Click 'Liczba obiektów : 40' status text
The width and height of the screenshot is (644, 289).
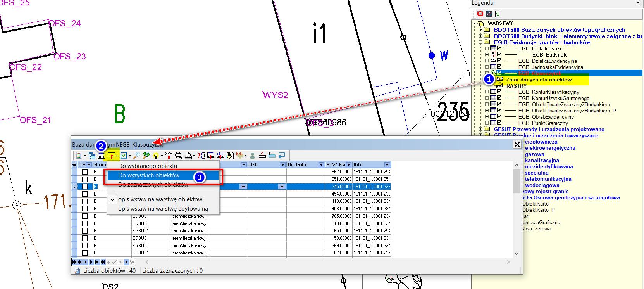click(109, 271)
